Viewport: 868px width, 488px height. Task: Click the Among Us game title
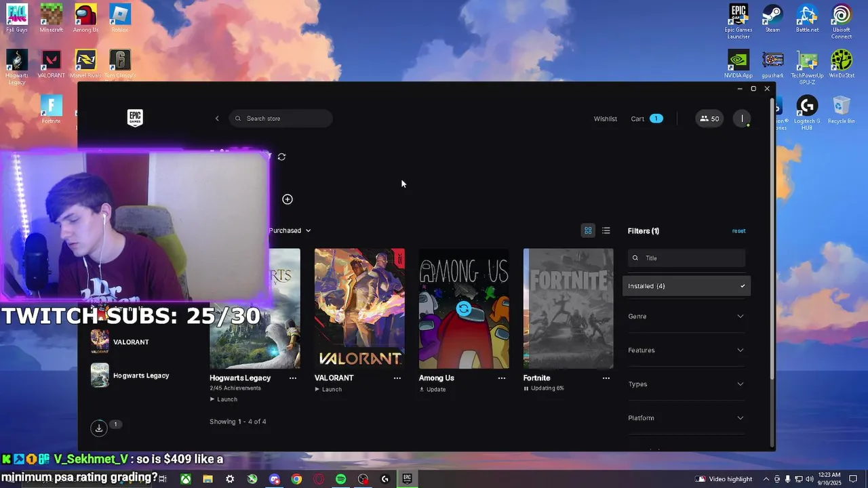tap(437, 378)
